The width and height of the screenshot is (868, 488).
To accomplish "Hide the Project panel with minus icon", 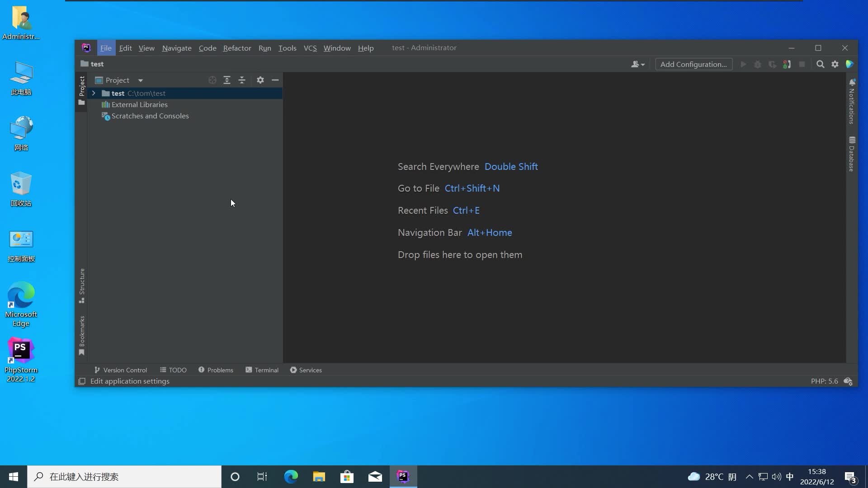I will 275,80.
